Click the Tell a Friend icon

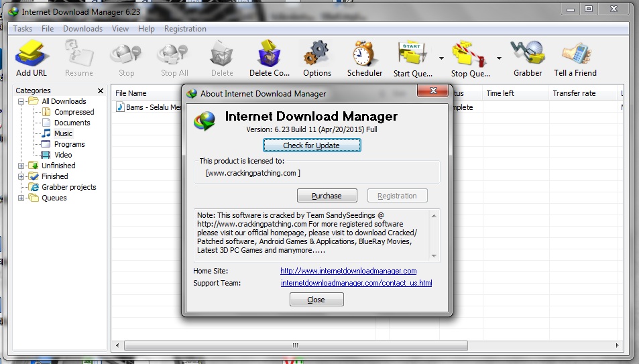[x=575, y=54]
